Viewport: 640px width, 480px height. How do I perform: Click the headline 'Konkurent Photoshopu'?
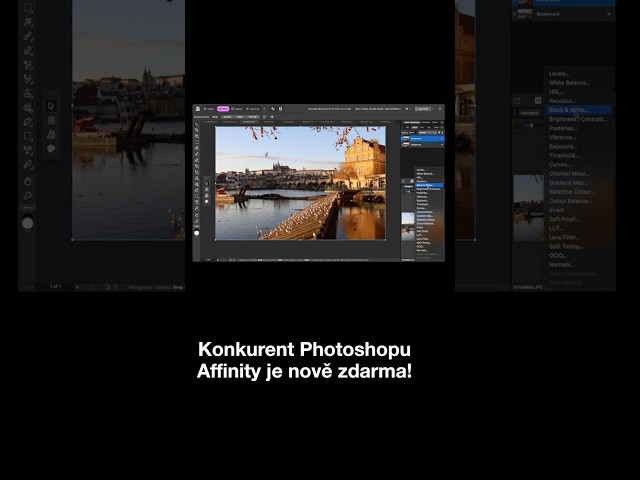pos(304,349)
